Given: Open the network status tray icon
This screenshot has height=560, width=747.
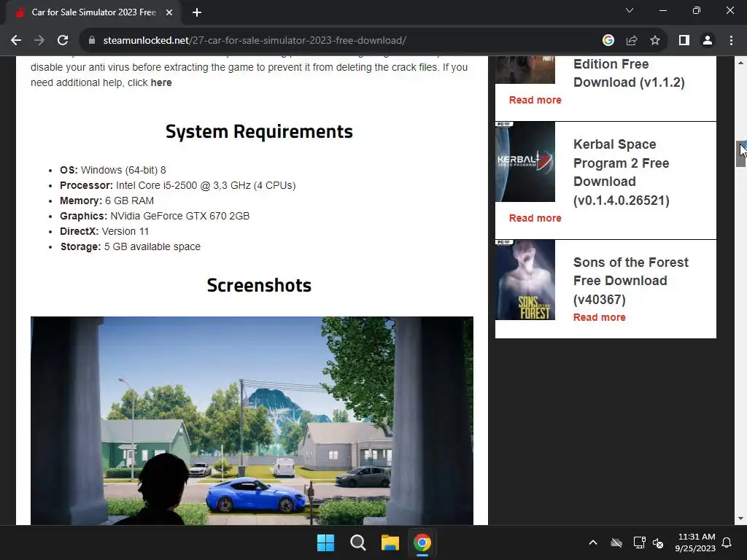Looking at the screenshot, I should click(x=639, y=542).
